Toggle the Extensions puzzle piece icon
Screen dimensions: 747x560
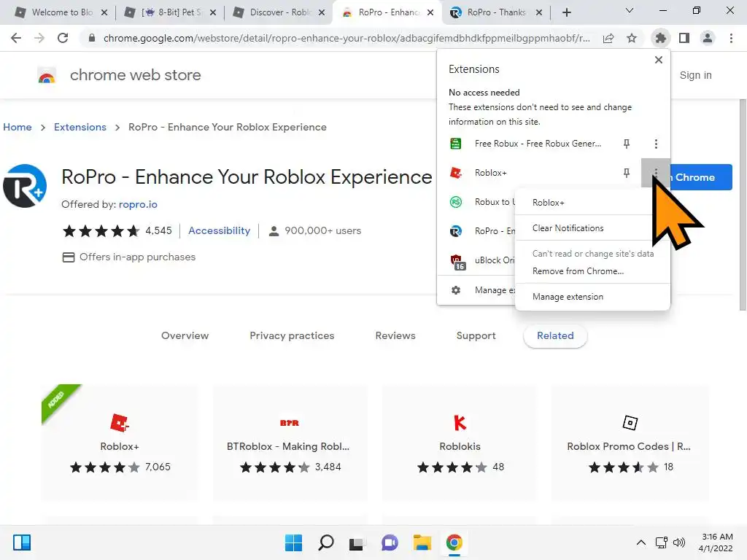click(x=661, y=38)
